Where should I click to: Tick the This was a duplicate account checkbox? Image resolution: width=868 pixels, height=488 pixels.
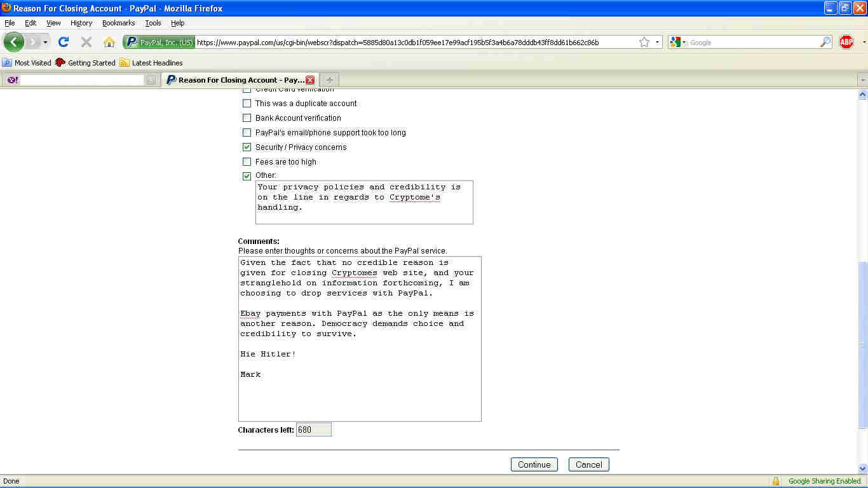[247, 104]
